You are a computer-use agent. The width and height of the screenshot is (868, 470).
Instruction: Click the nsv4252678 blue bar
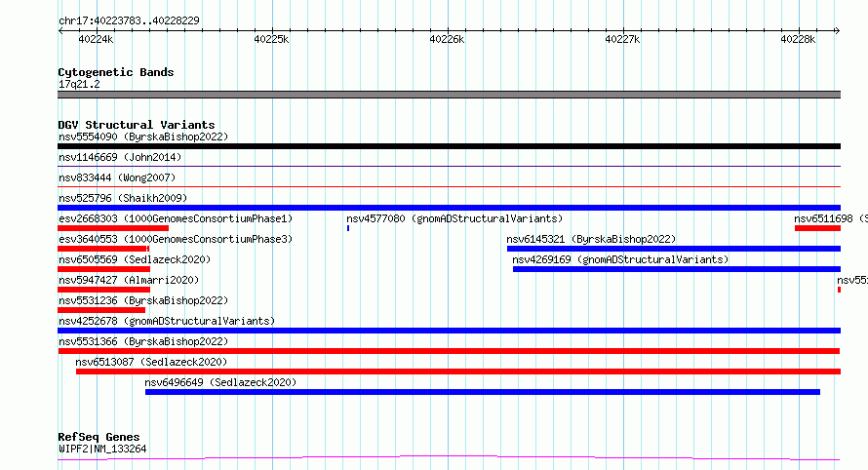pyautogui.click(x=449, y=331)
